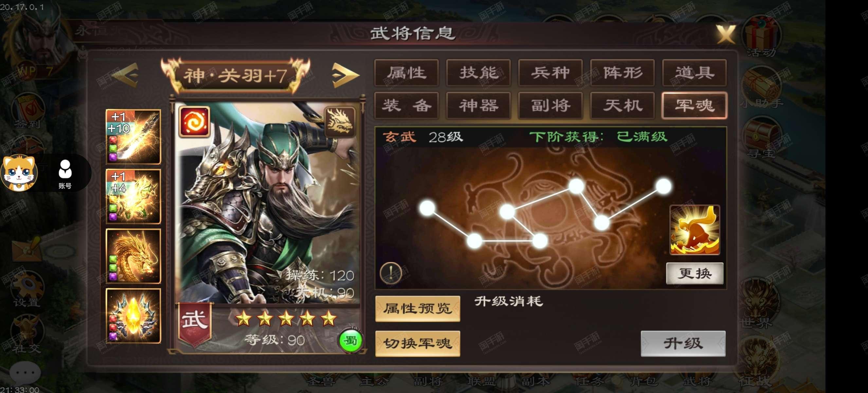Click the 属性预览 button
Viewport: 868px width, 393px height.
click(418, 309)
